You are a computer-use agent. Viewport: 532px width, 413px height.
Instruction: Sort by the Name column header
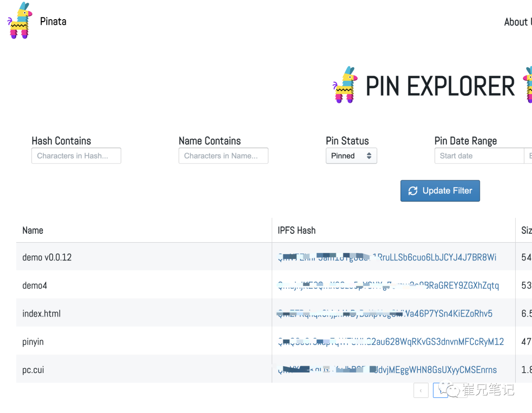tap(33, 230)
